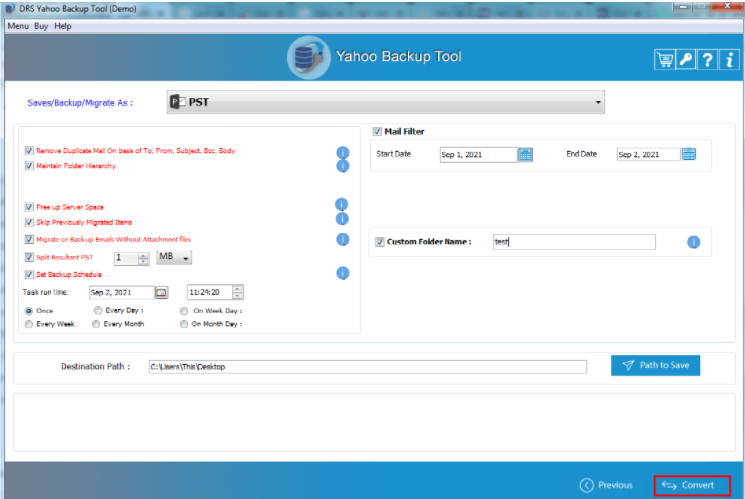745x499 pixels.
Task: Click the Path to Save button
Action: click(x=655, y=365)
